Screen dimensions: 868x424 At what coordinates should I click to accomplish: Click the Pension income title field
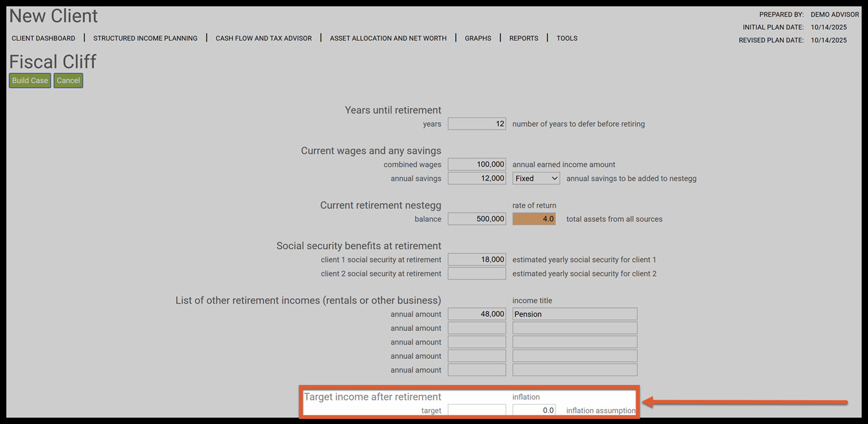[575, 314]
